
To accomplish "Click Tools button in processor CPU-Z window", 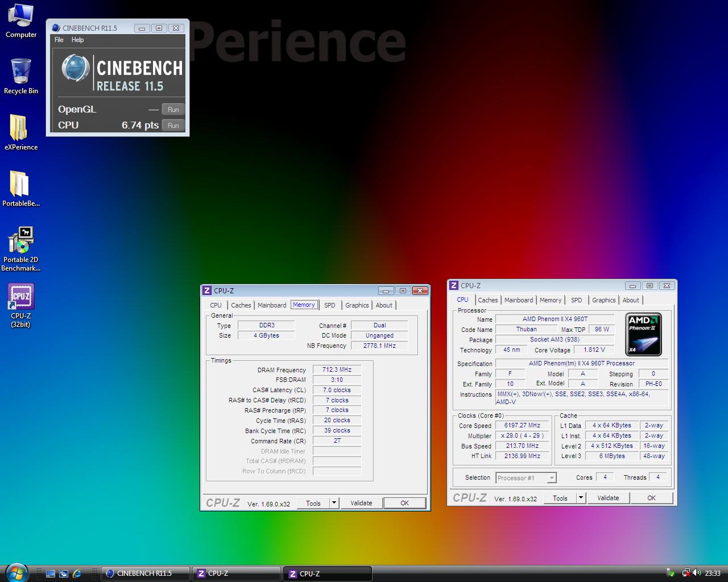I will (x=560, y=498).
